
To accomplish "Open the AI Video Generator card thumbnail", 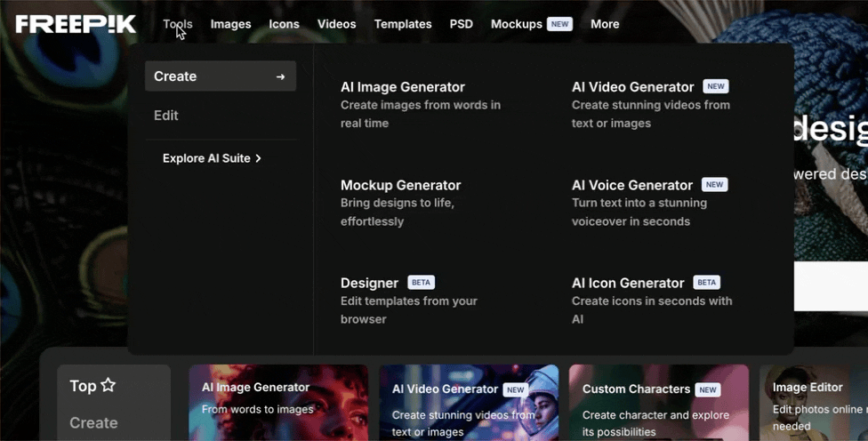I will [x=469, y=403].
